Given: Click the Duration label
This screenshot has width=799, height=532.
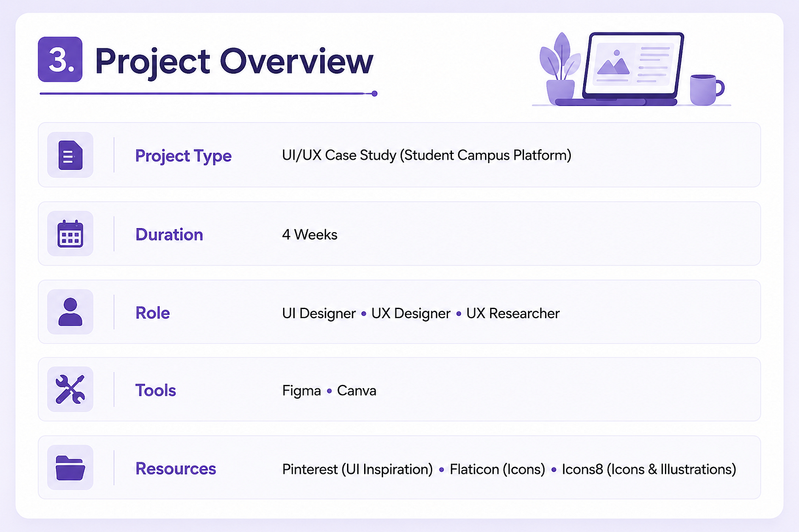Looking at the screenshot, I should 170,234.
